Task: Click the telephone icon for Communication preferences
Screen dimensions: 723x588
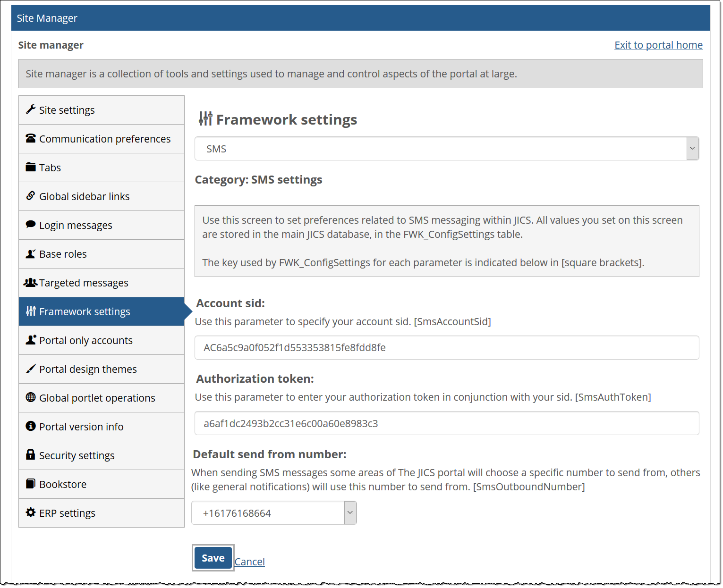Action: pyautogui.click(x=31, y=138)
